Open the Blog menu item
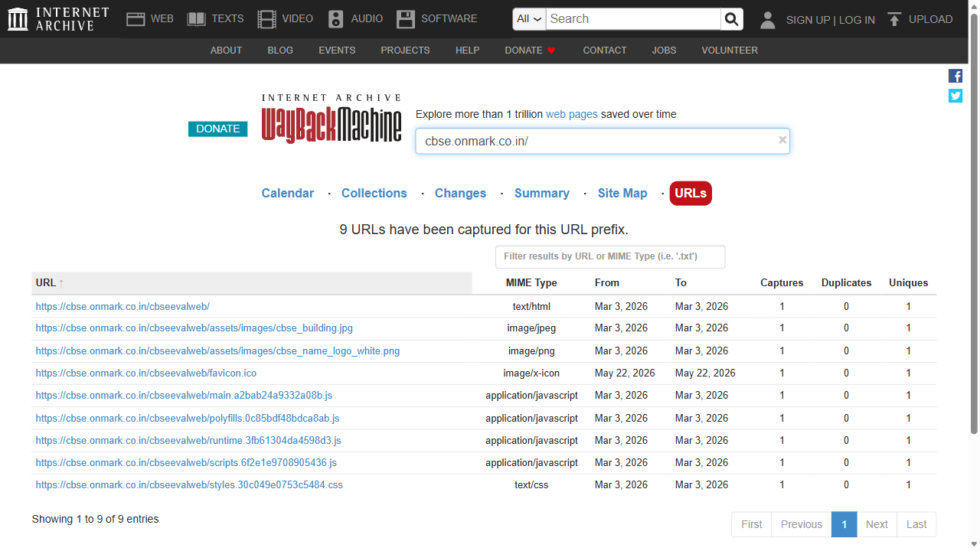This screenshot has width=980, height=551. pyautogui.click(x=280, y=51)
